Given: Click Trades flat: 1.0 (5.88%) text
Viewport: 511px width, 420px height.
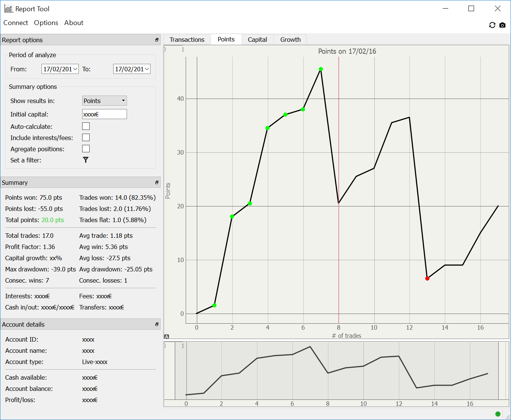Looking at the screenshot, I should 113,220.
